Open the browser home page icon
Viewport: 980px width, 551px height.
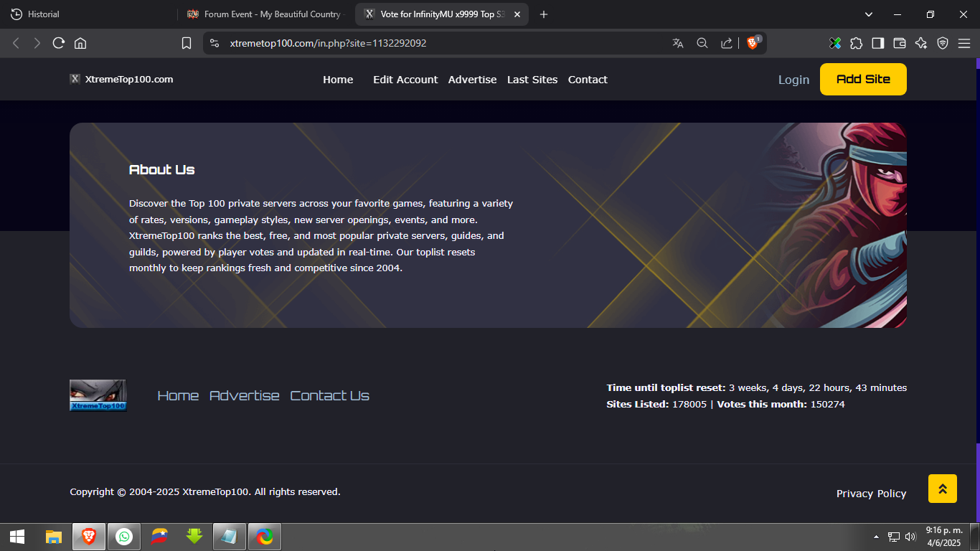coord(80,43)
